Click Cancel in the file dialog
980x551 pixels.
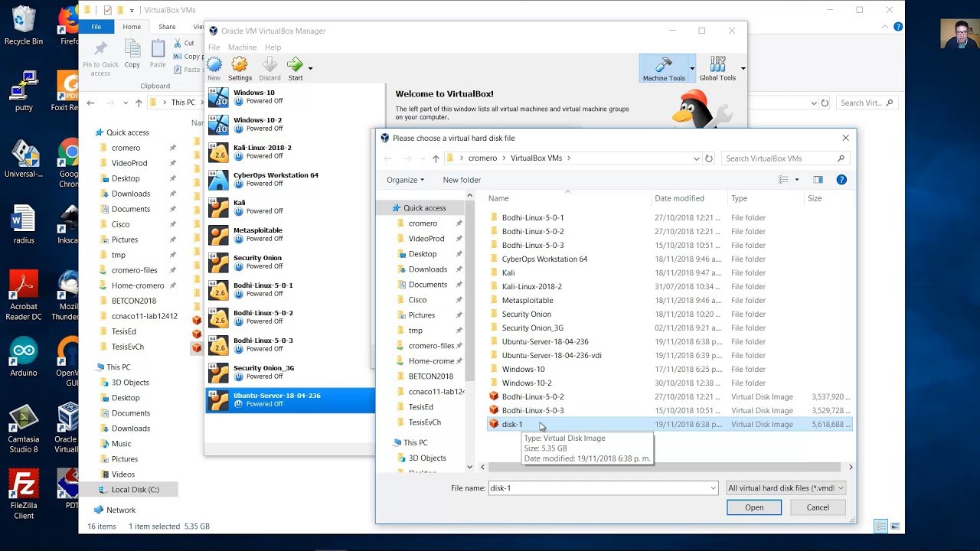coord(818,507)
